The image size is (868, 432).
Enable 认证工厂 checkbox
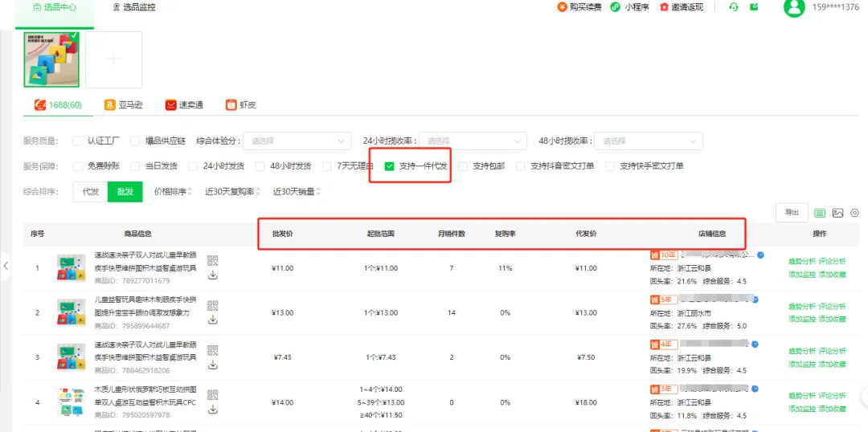click(78, 141)
